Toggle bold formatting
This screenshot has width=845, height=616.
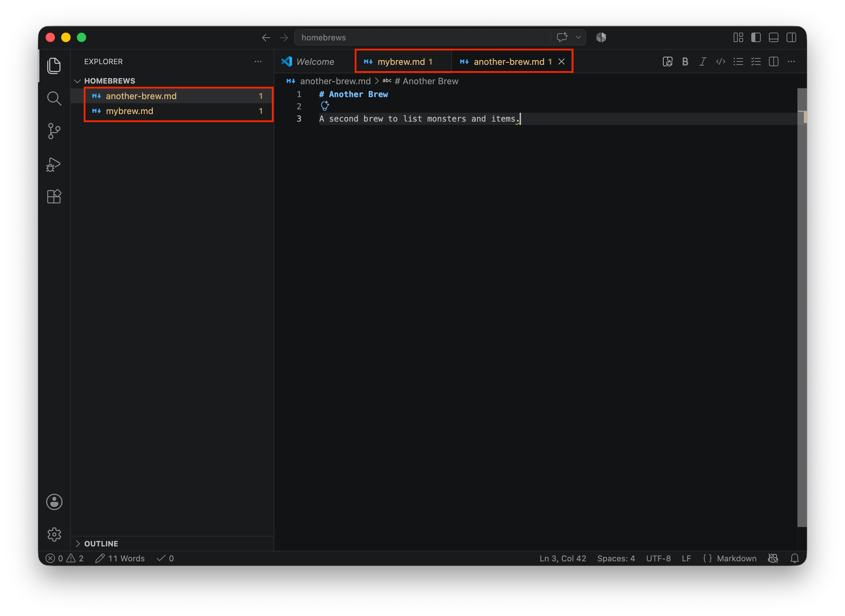coord(685,61)
